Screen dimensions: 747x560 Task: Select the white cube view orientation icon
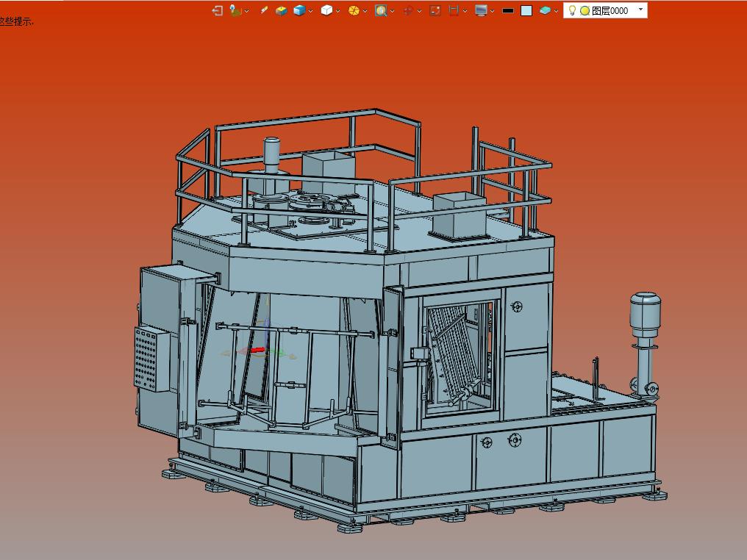click(x=326, y=10)
